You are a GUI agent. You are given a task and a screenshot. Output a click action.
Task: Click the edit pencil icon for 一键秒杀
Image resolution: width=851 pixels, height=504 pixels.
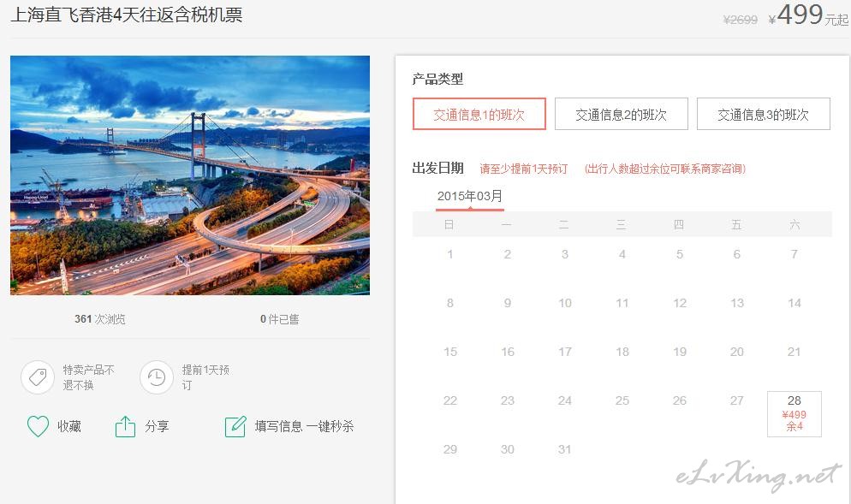235,426
